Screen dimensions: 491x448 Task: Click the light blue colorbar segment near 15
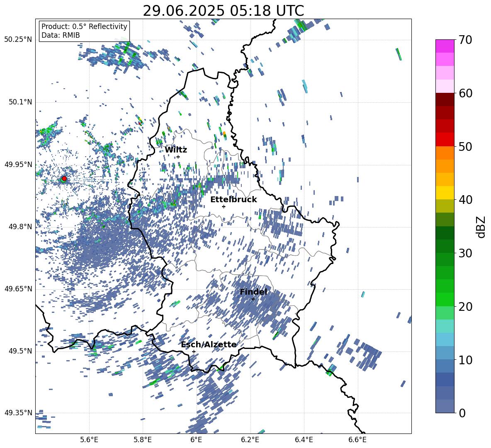(445, 339)
